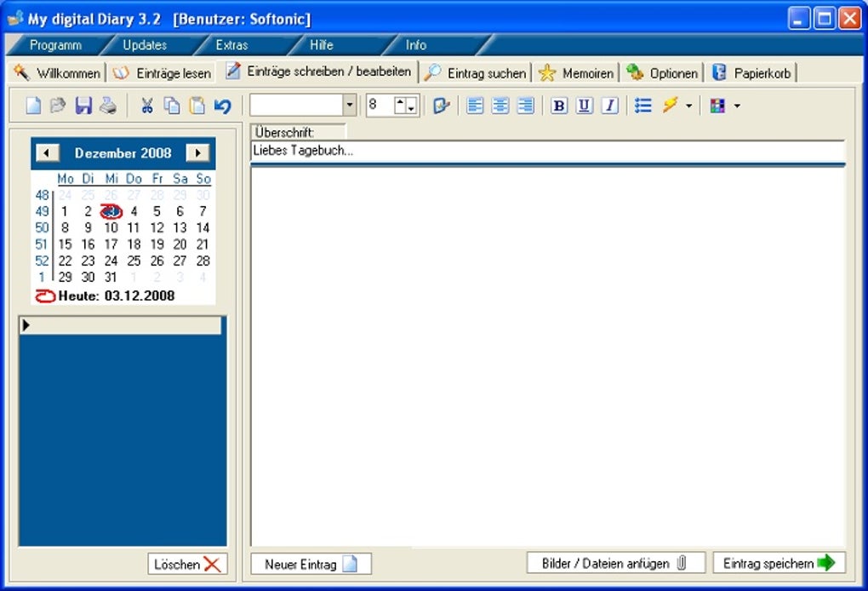
Task: Click the Löschen button
Action: (187, 564)
